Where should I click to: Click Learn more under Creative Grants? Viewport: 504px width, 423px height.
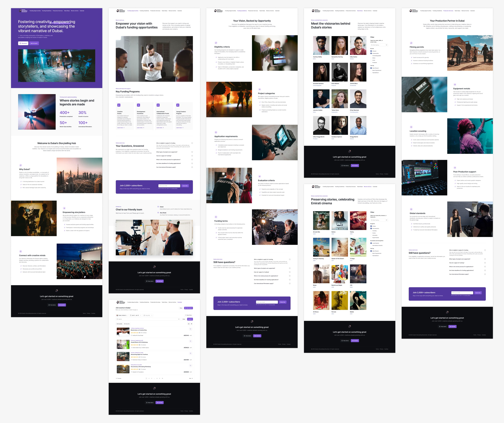[121, 128]
